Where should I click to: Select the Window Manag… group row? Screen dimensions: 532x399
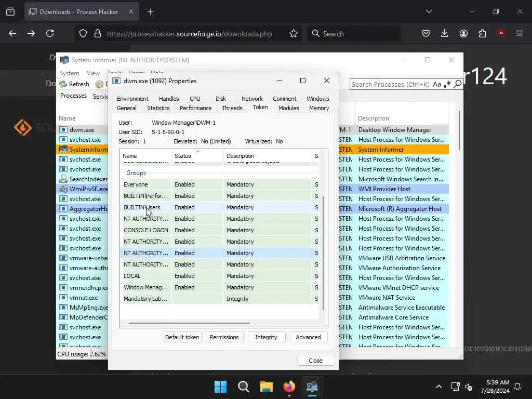coord(220,287)
